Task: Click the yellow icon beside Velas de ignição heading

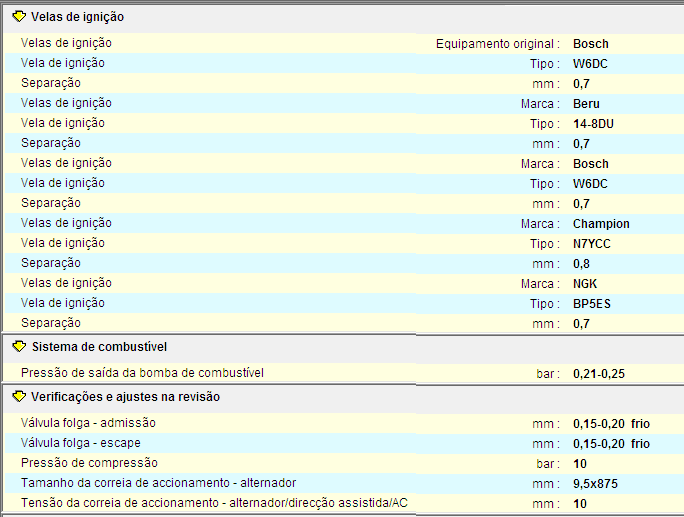Action: coord(19,17)
